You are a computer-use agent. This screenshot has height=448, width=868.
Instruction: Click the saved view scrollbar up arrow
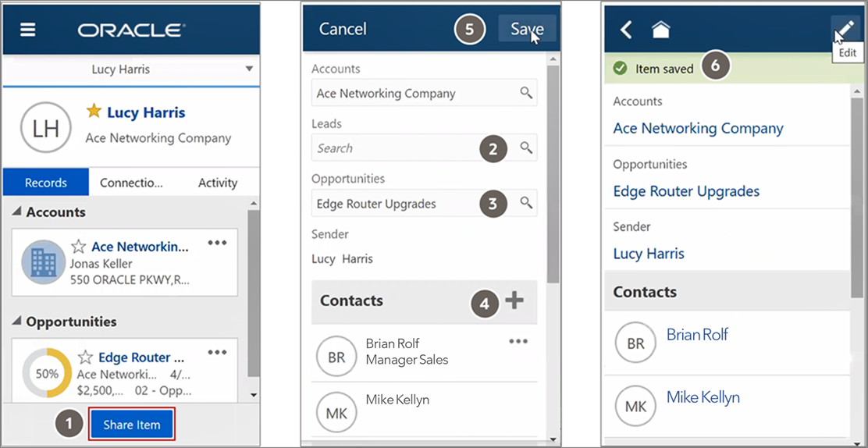[x=858, y=90]
